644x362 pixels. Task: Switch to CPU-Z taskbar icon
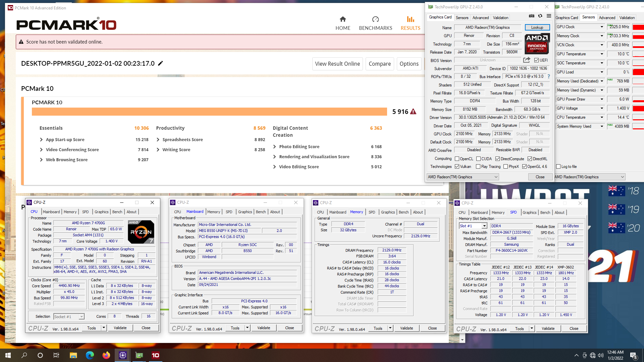tap(123, 355)
